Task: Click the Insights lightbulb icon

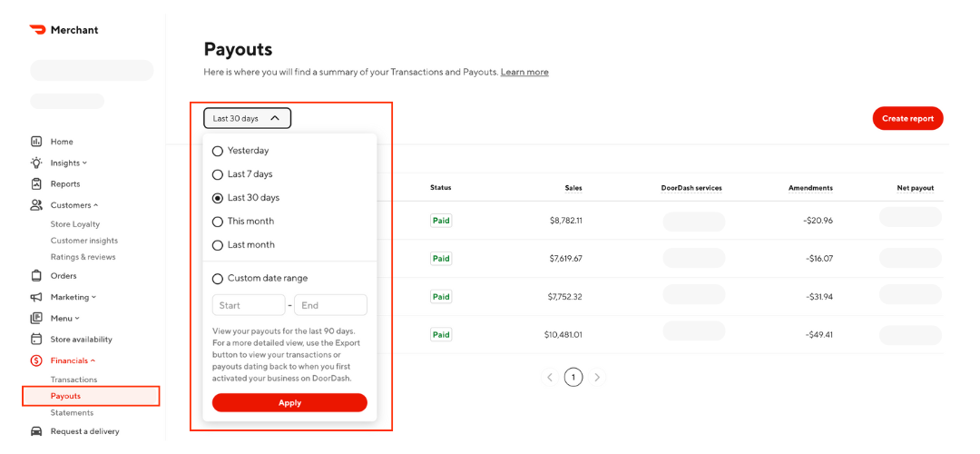Action: pos(36,163)
